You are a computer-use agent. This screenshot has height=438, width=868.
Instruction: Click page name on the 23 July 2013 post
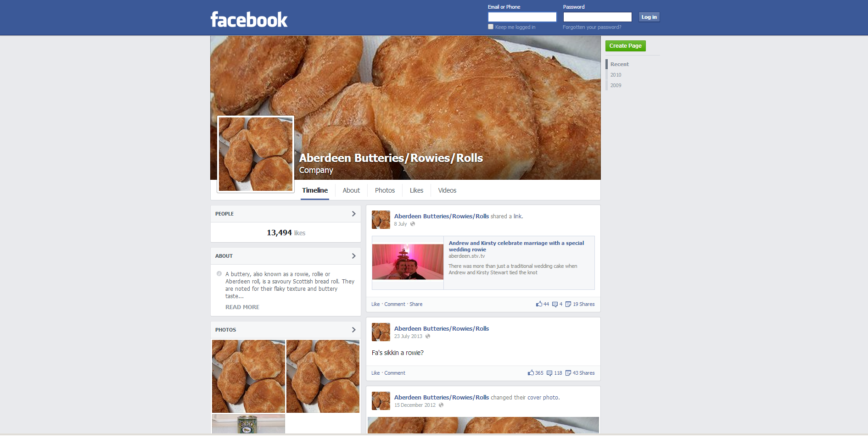442,328
